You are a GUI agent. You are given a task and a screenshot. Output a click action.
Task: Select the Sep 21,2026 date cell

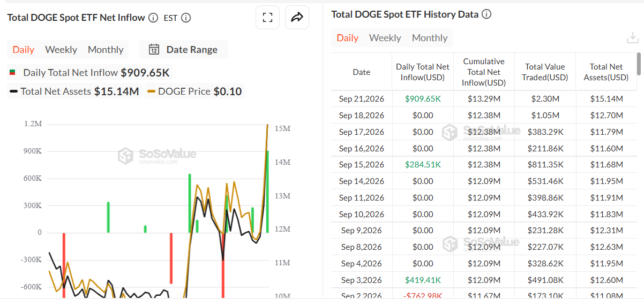click(x=362, y=99)
